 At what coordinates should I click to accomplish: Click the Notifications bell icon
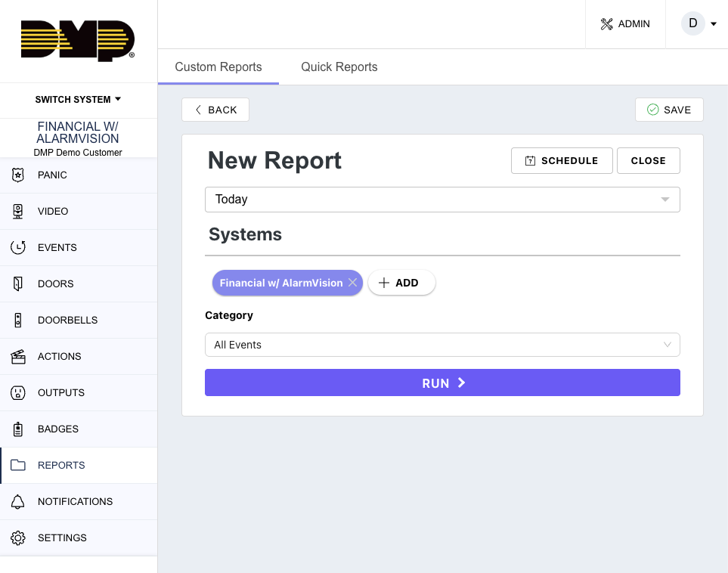[x=17, y=501]
